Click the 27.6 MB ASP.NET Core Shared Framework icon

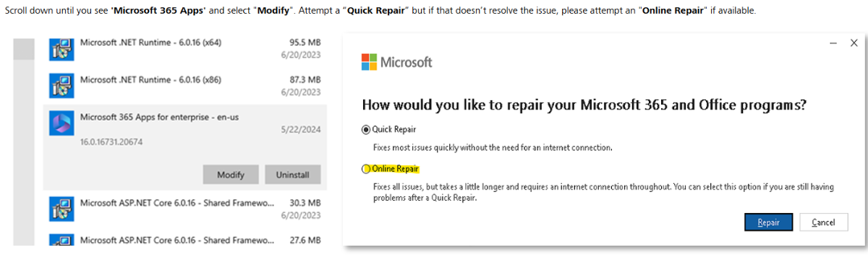[60, 240]
